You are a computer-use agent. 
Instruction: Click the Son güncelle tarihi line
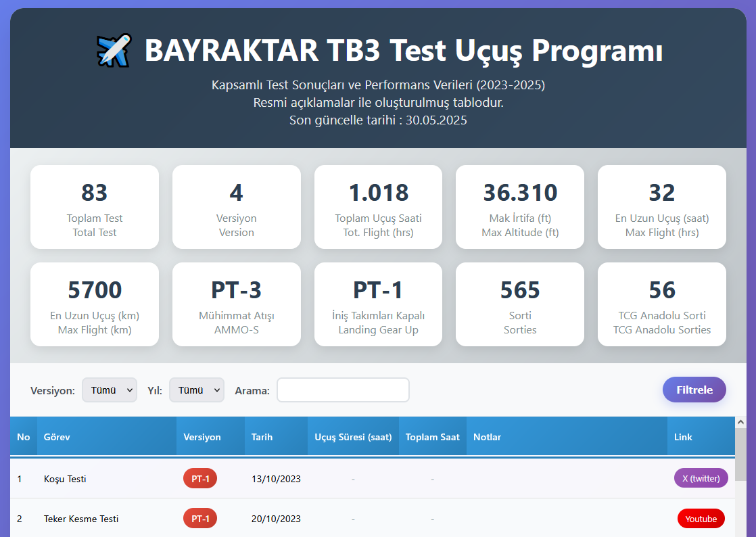point(378,120)
